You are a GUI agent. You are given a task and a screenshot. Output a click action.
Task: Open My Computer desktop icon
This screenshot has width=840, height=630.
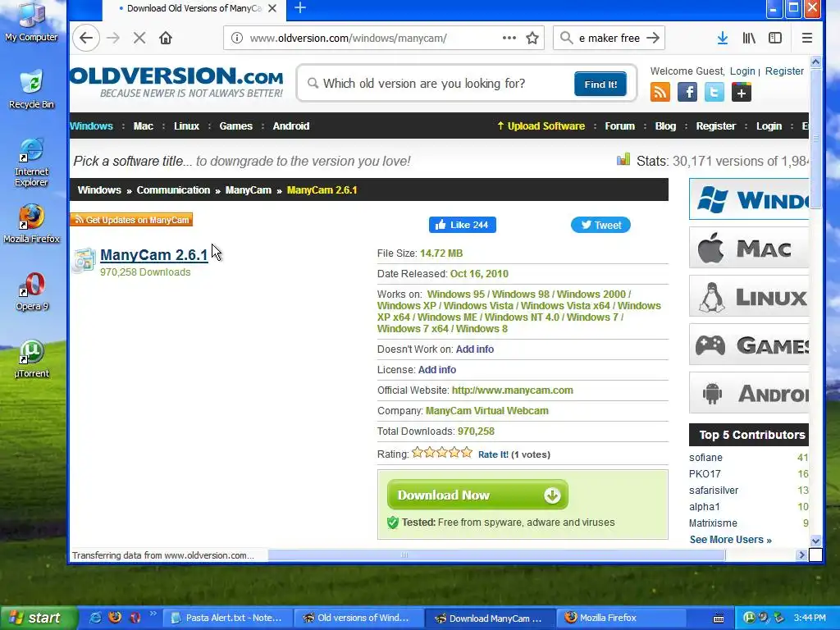coord(32,22)
